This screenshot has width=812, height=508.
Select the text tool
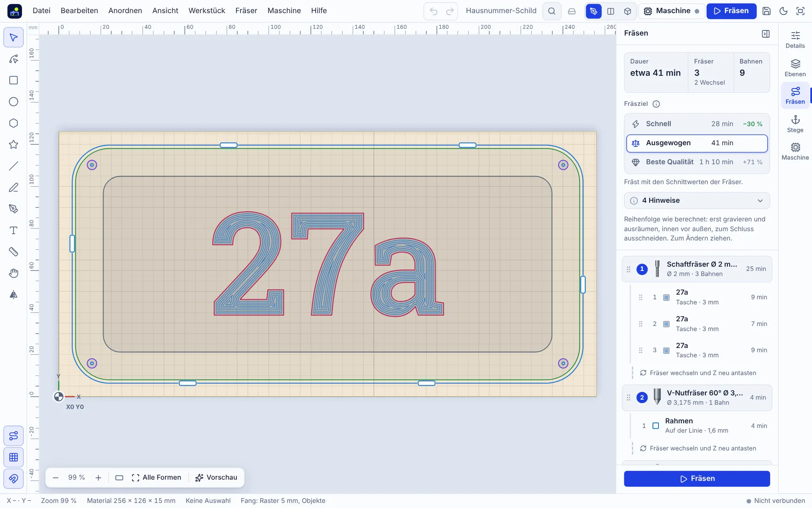coord(14,230)
